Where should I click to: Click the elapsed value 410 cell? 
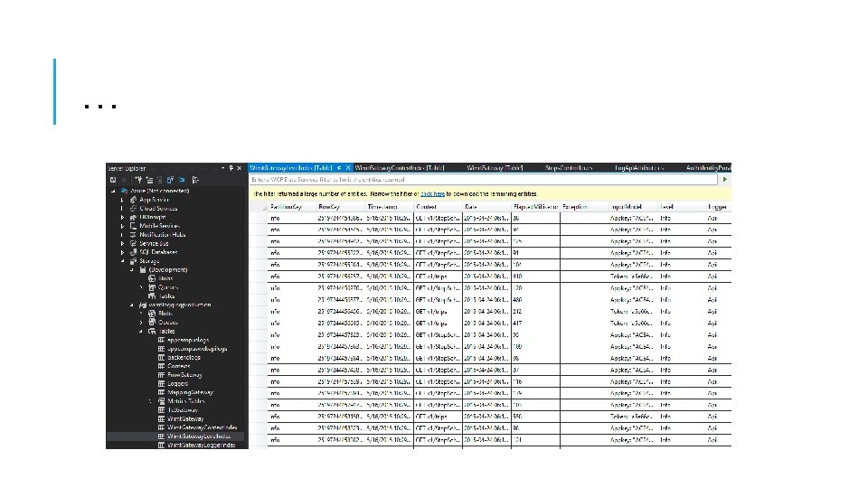point(535,277)
